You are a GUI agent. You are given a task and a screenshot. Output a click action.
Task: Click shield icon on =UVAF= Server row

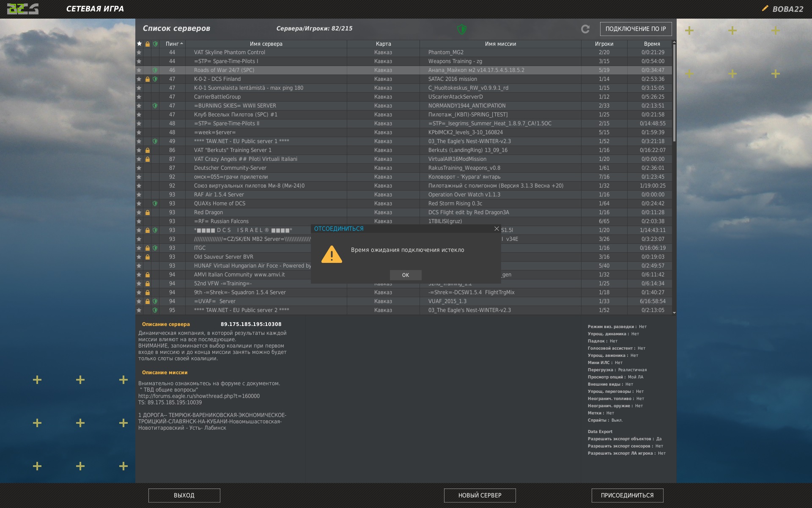click(155, 301)
